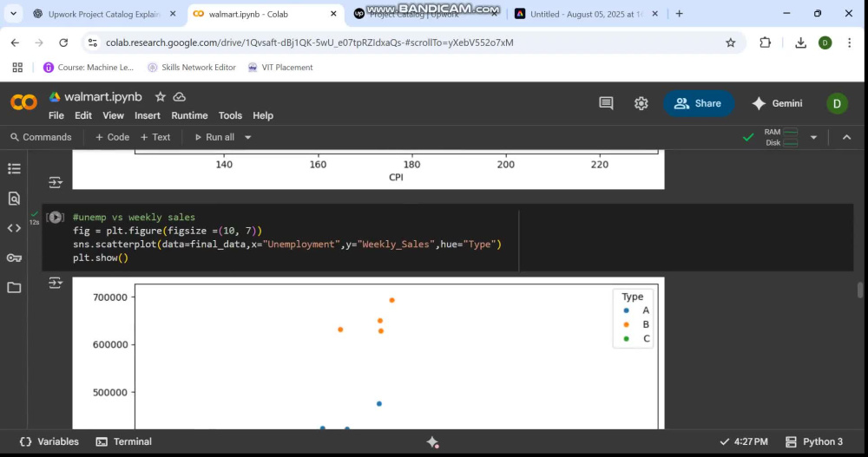
Task: Open the Course: Machine Learning bookmark
Action: (x=89, y=68)
